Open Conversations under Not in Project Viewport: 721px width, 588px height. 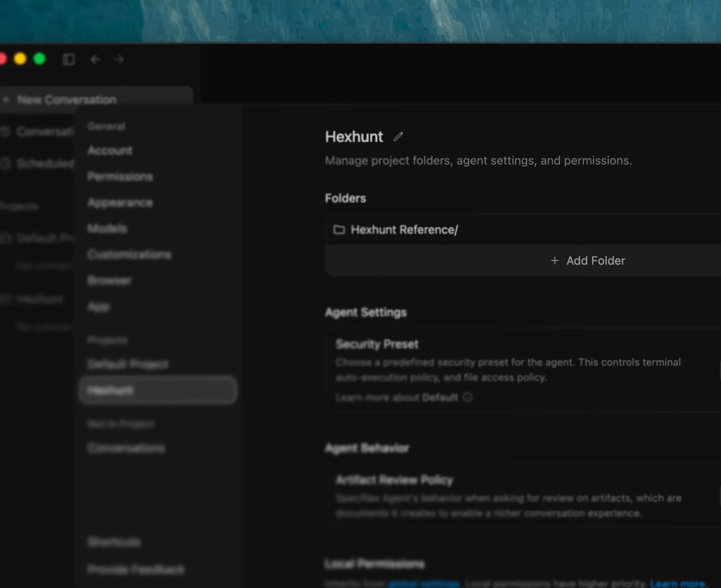tap(126, 448)
